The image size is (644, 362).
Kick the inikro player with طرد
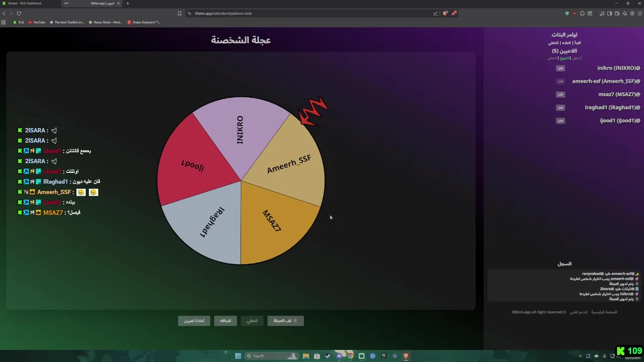pos(560,68)
